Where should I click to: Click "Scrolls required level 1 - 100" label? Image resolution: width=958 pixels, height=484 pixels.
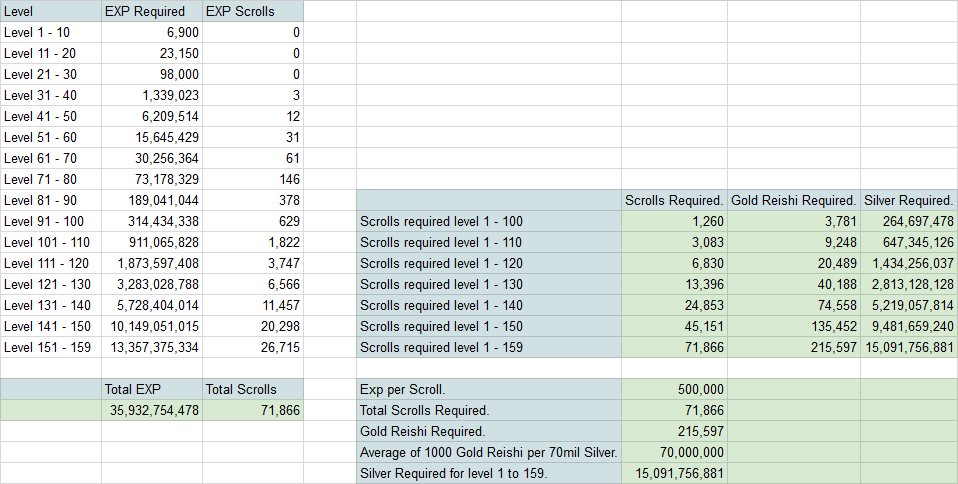point(489,221)
